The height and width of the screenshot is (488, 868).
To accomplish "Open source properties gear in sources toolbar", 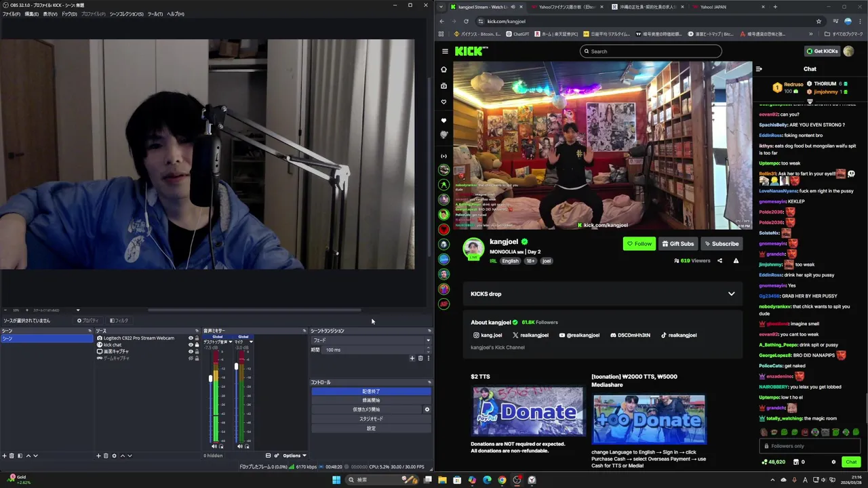I will click(114, 455).
